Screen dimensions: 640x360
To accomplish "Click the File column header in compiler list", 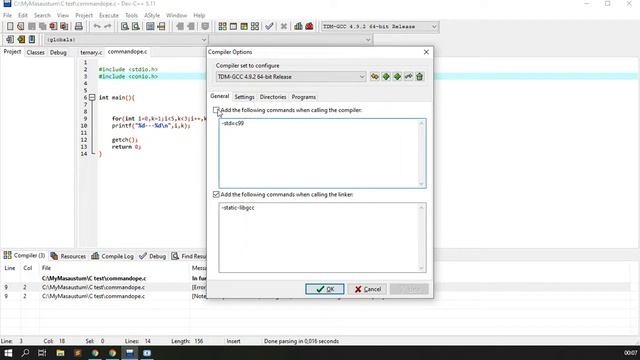I will [46, 268].
